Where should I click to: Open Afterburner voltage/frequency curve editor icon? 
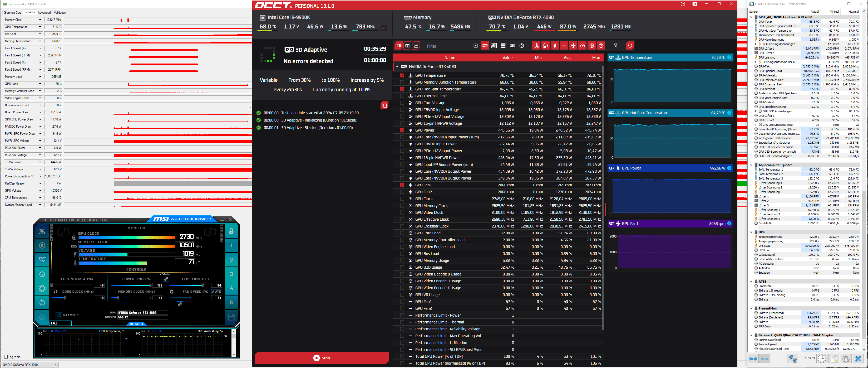tap(55, 292)
